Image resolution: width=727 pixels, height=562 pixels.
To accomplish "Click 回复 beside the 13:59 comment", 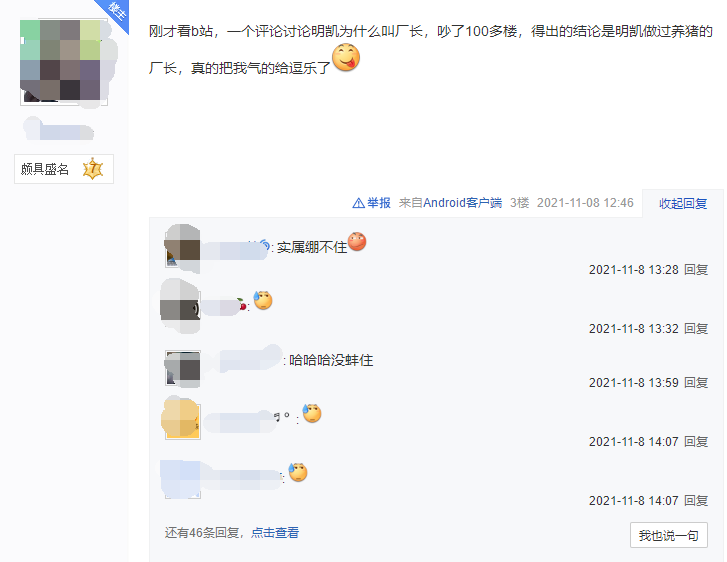I will tap(696, 383).
